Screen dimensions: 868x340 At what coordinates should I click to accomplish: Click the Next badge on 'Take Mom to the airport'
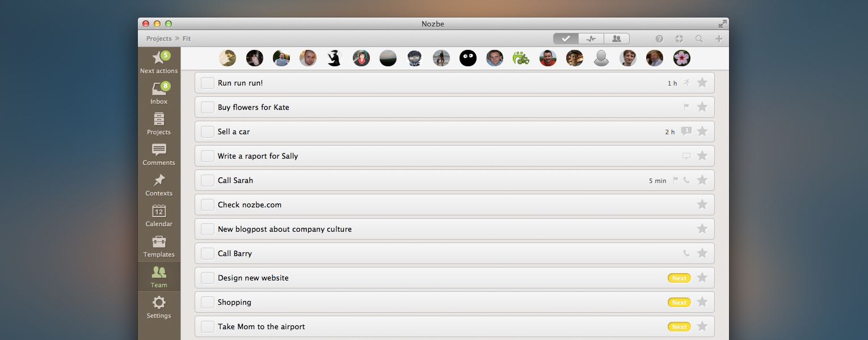coord(679,327)
